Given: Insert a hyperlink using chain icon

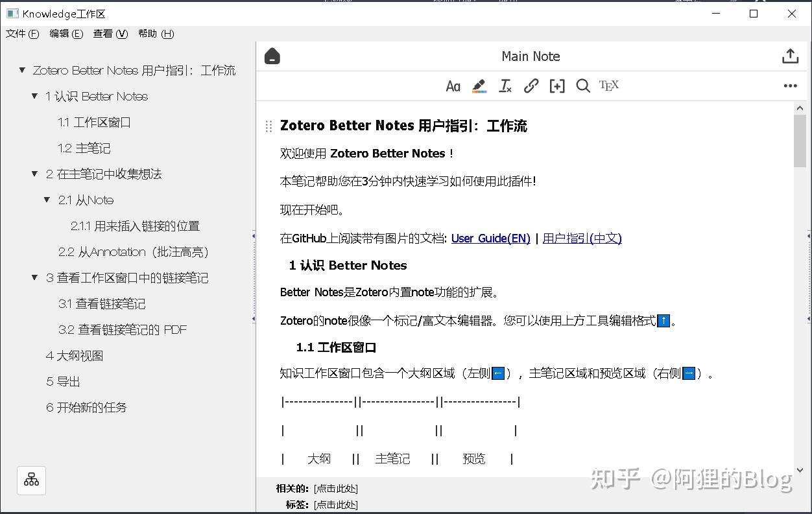Looking at the screenshot, I should tap(531, 86).
